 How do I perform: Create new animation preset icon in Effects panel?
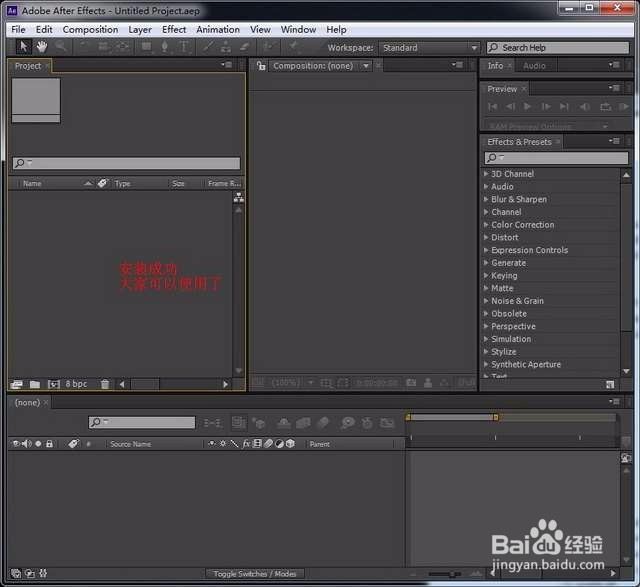(x=610, y=384)
